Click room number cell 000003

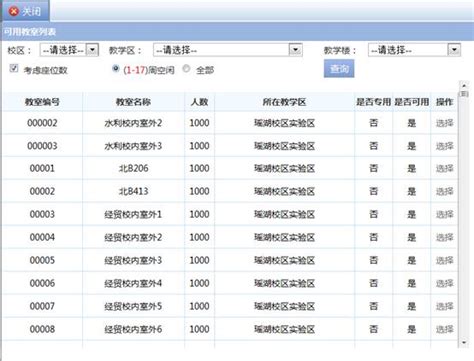[x=42, y=146]
